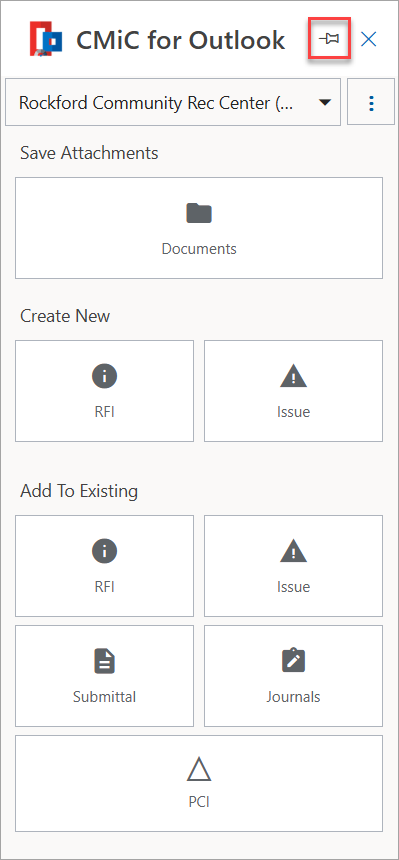The width and height of the screenshot is (399, 860).
Task: Open the three-dot more options menu
Action: point(371,102)
